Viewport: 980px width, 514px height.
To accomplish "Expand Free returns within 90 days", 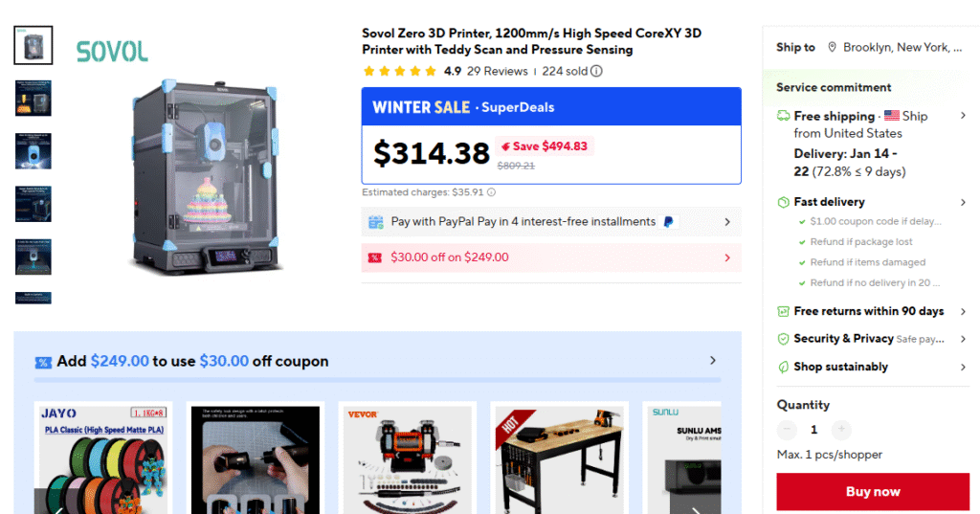I will point(963,311).
